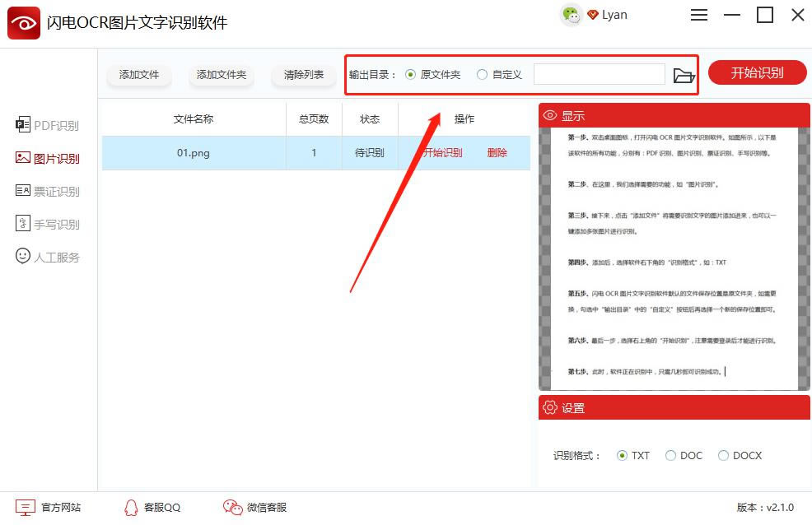Image resolution: width=812 pixels, height=525 pixels.
Task: Click 删除 to remove 01.png from the list
Action: point(497,153)
